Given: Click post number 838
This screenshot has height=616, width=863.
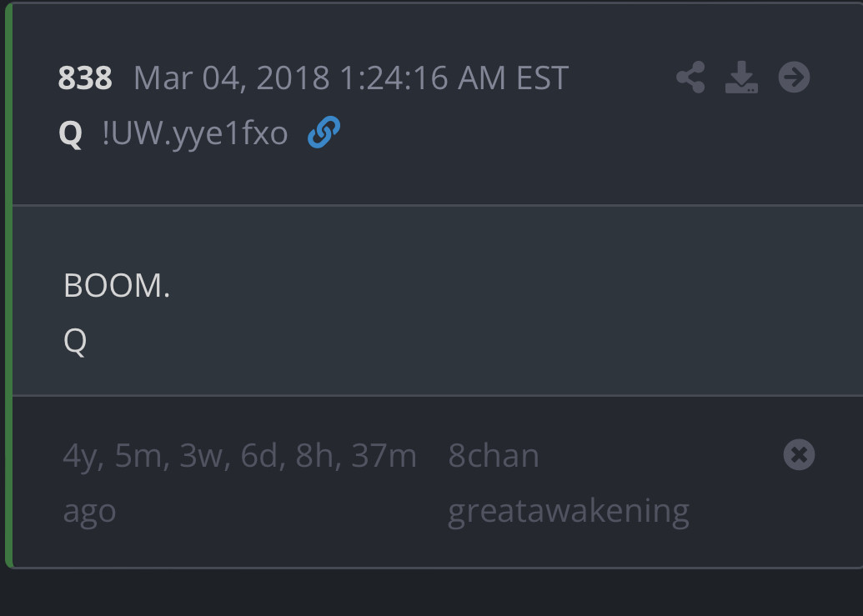Looking at the screenshot, I should pyautogui.click(x=85, y=78).
